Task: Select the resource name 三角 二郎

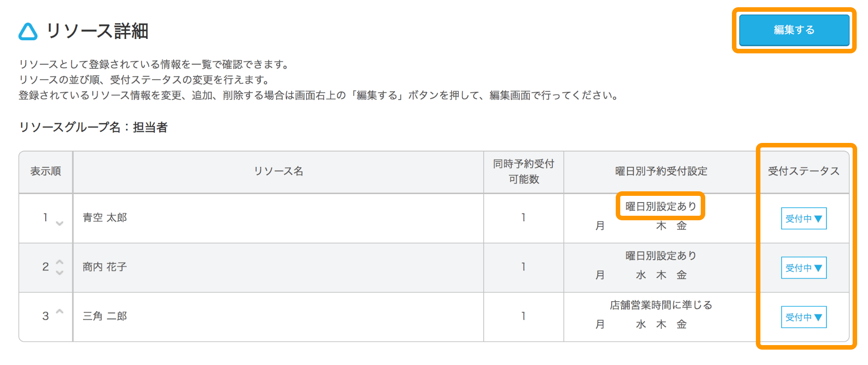Action: click(104, 316)
